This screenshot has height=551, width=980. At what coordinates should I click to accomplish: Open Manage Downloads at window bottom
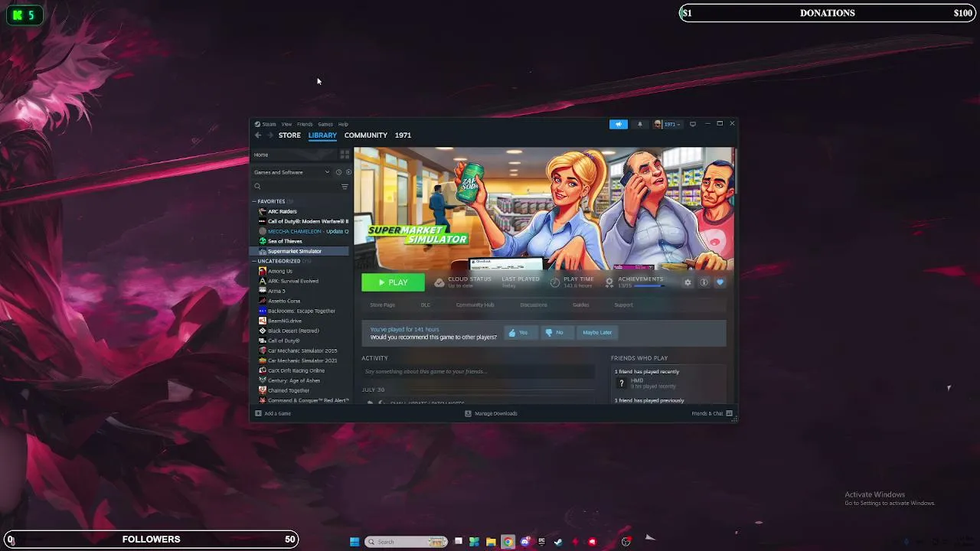coord(492,413)
